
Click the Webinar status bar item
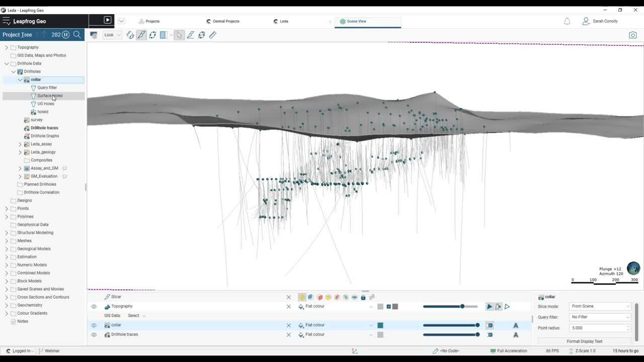tap(49, 351)
